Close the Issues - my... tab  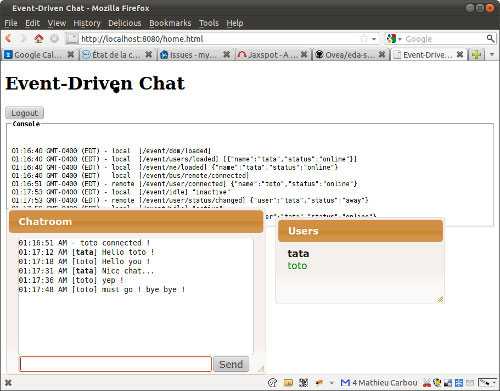point(226,54)
